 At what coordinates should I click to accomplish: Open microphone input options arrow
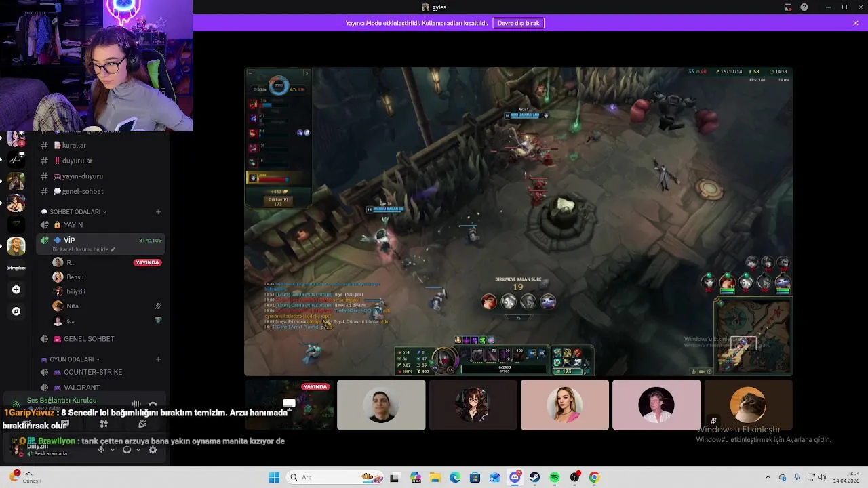pyautogui.click(x=112, y=450)
